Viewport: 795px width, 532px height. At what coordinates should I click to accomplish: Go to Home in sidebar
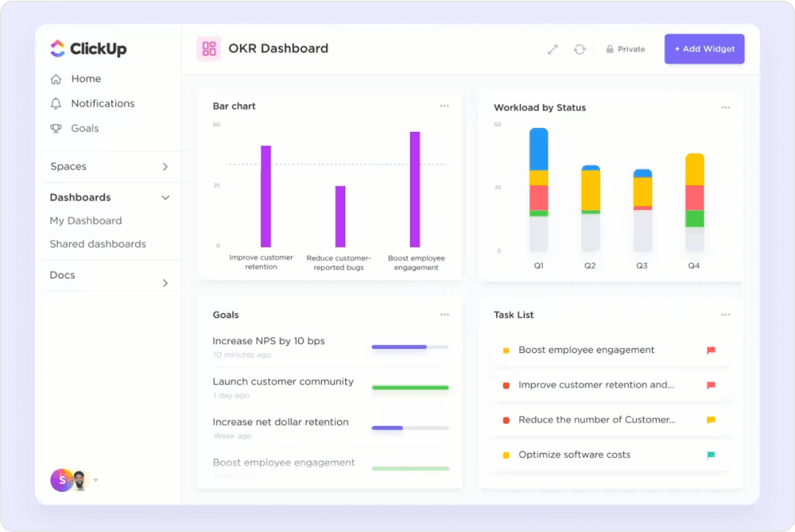[85, 79]
